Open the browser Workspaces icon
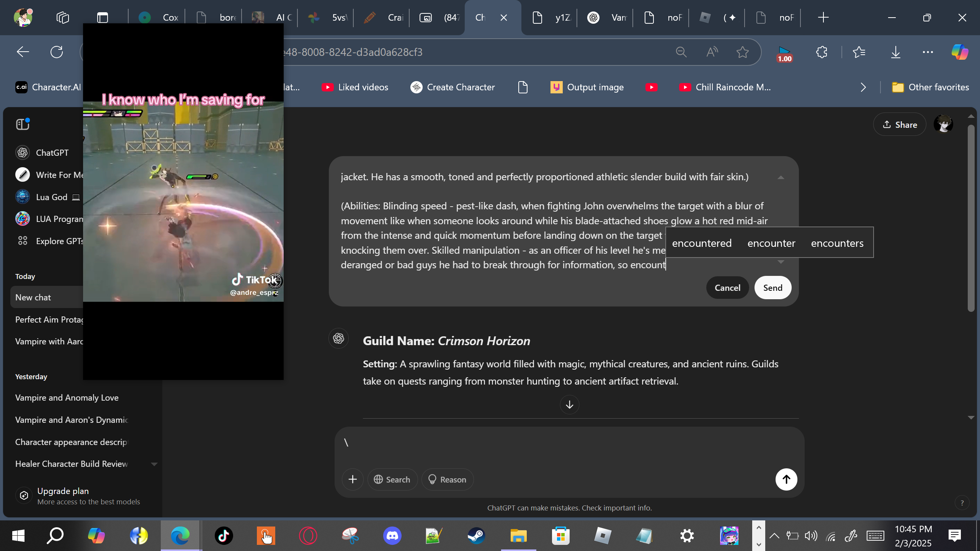The width and height of the screenshot is (980, 551). click(62, 18)
